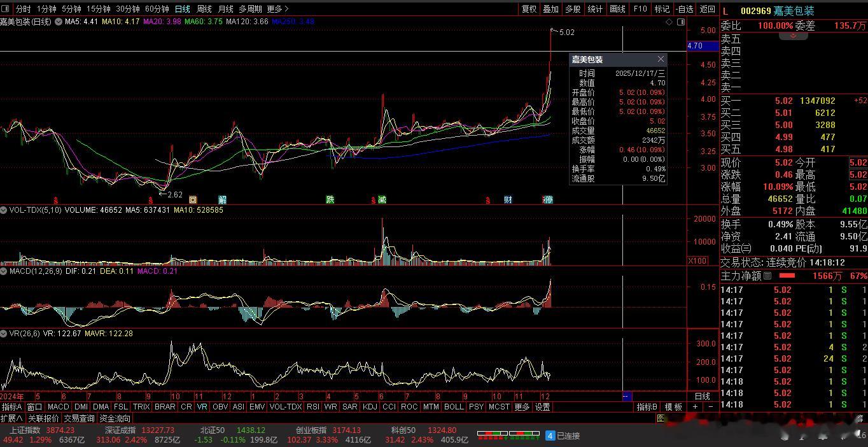868x447 pixels.
Task: Click the 跌 event marker on the chart
Action: 330,199
